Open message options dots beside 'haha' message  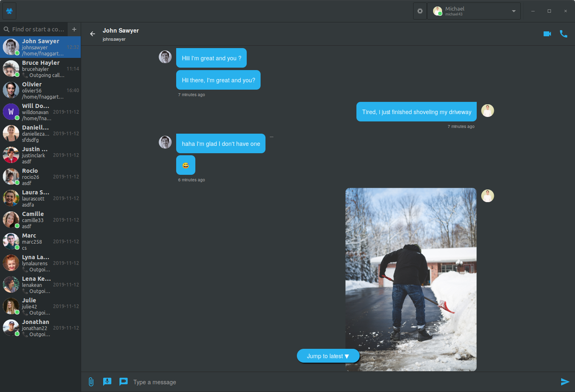272,137
